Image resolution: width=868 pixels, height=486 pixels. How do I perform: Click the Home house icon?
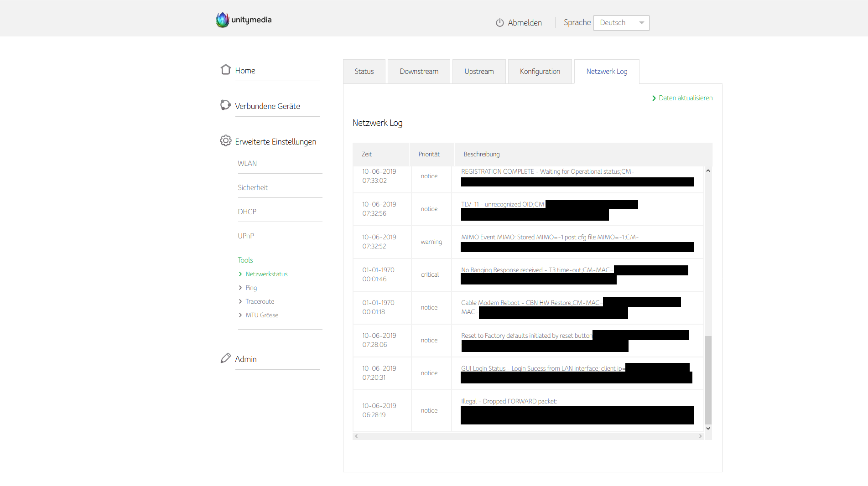[x=225, y=69]
